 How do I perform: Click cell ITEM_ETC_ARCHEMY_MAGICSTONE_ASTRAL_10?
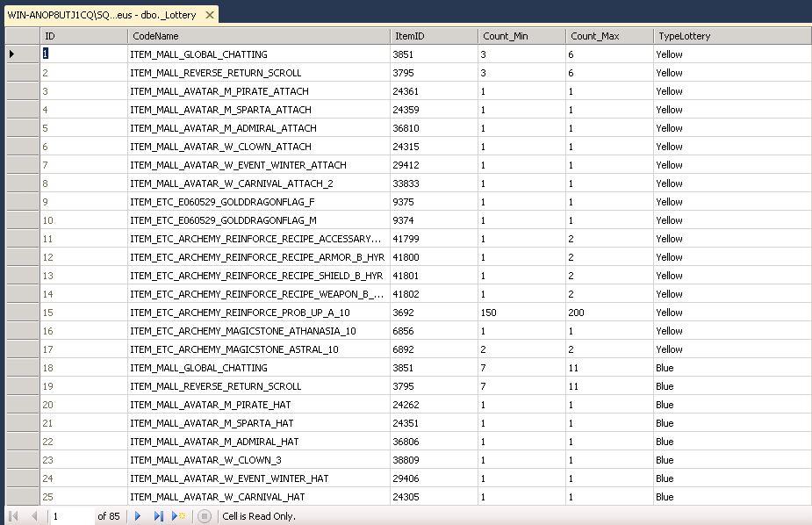point(258,349)
